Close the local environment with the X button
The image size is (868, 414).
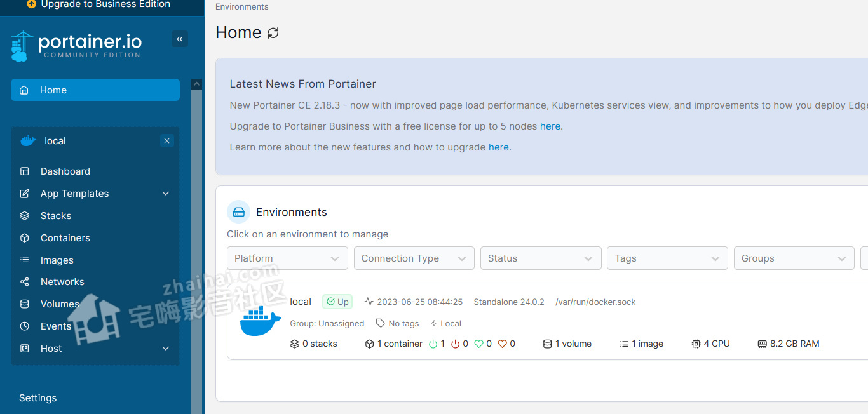coord(166,141)
